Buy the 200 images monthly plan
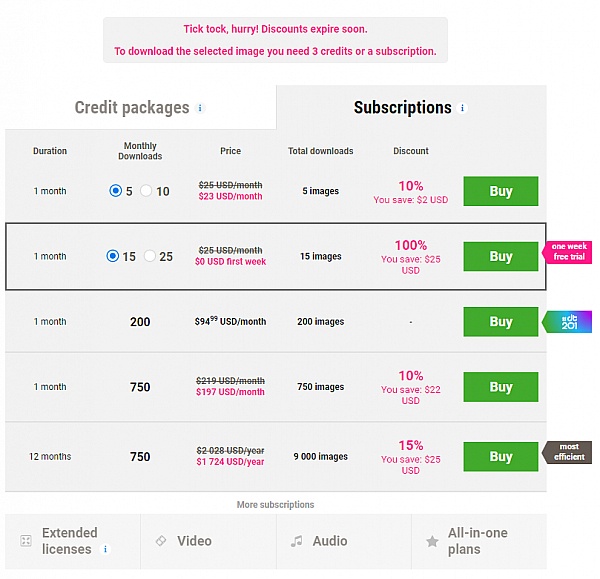Screen dimensions: 600x579 pyautogui.click(x=500, y=322)
